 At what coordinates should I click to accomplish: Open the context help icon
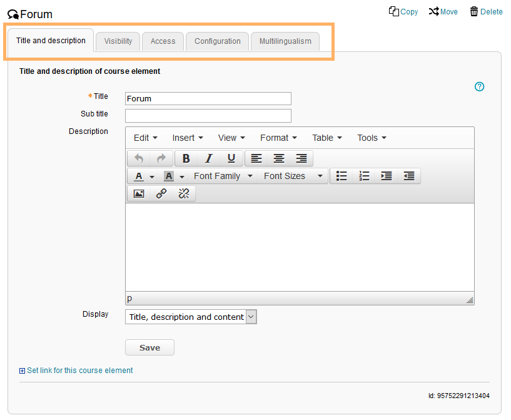pos(480,87)
